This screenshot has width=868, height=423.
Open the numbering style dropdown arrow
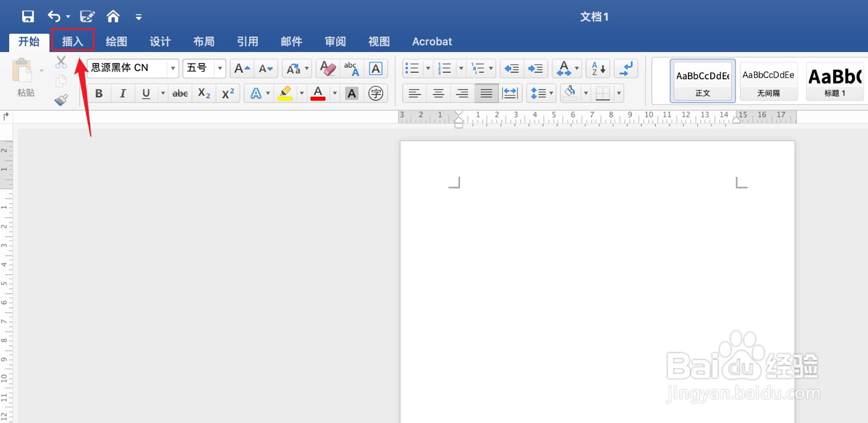click(461, 68)
